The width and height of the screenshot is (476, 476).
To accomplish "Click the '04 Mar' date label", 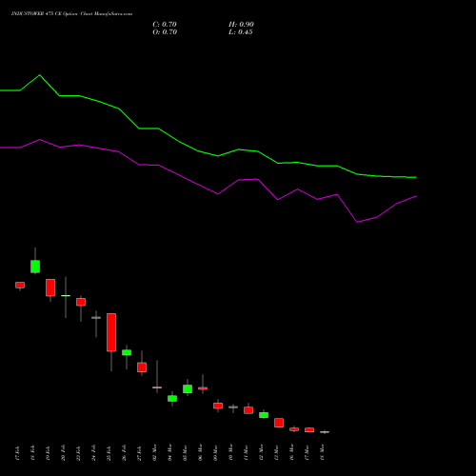I will click(x=169, y=452).
